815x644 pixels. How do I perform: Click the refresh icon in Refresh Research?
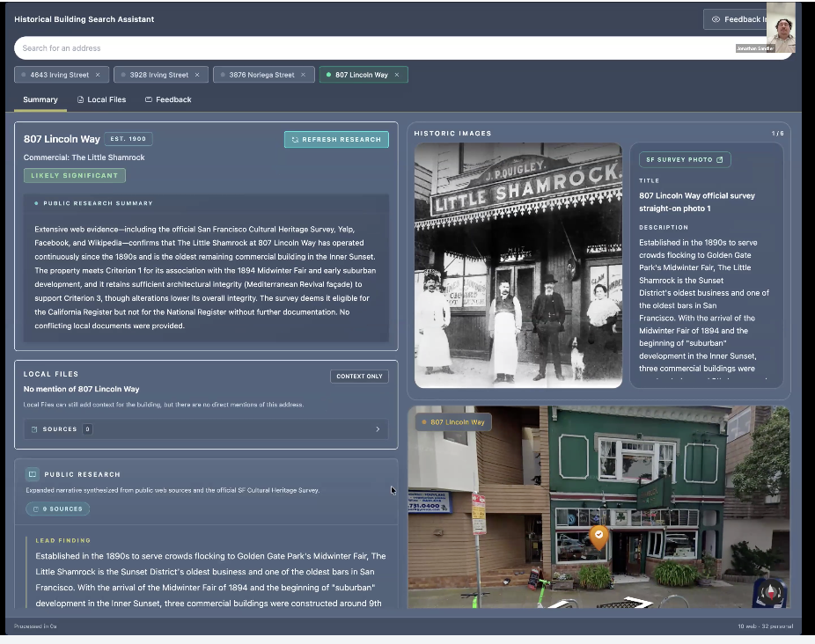point(295,139)
